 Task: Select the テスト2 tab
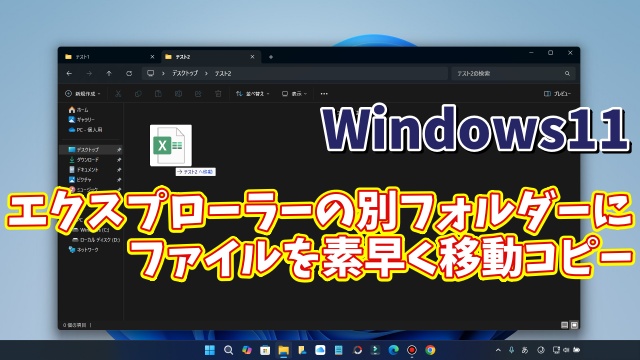(210, 57)
